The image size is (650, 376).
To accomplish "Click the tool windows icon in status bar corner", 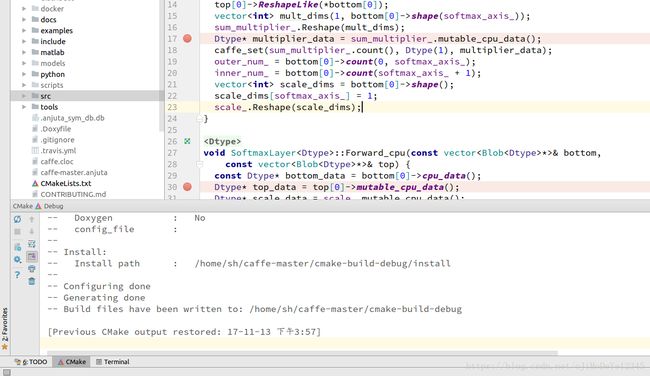I will click(x=6, y=372).
